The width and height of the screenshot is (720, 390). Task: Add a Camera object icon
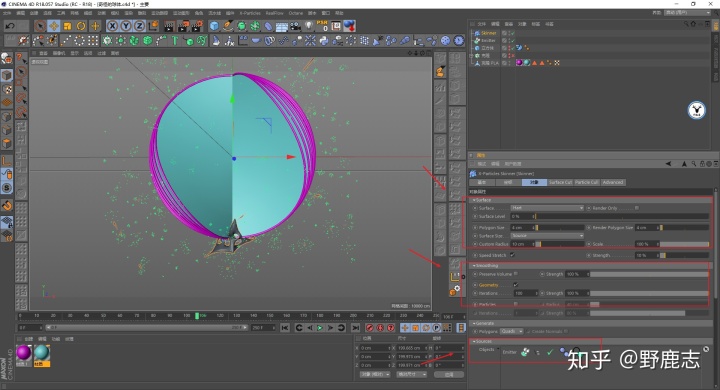[295, 26]
